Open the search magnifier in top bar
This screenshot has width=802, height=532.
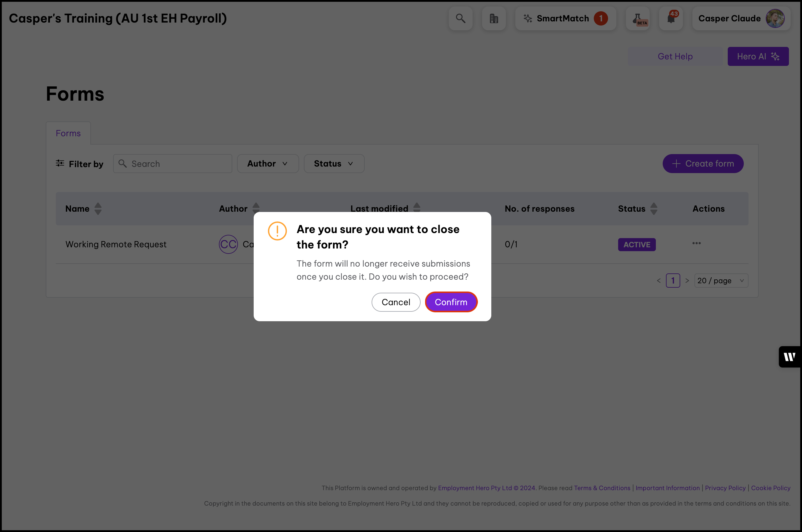(460, 18)
